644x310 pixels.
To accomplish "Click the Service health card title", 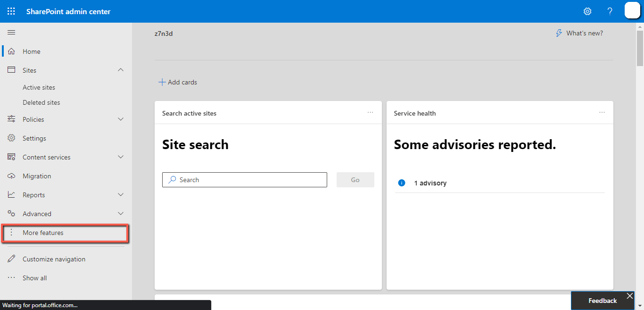I will click(415, 113).
